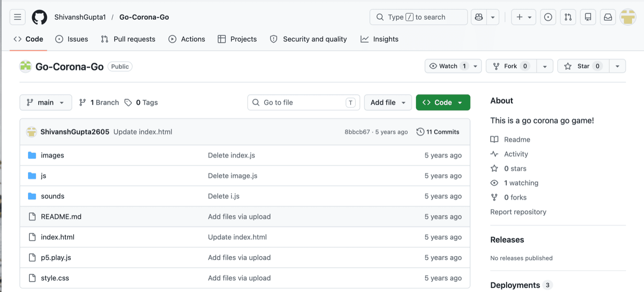The width and height of the screenshot is (644, 292).
Task: Open the ShivanshGupta2605 author link
Action: click(75, 132)
